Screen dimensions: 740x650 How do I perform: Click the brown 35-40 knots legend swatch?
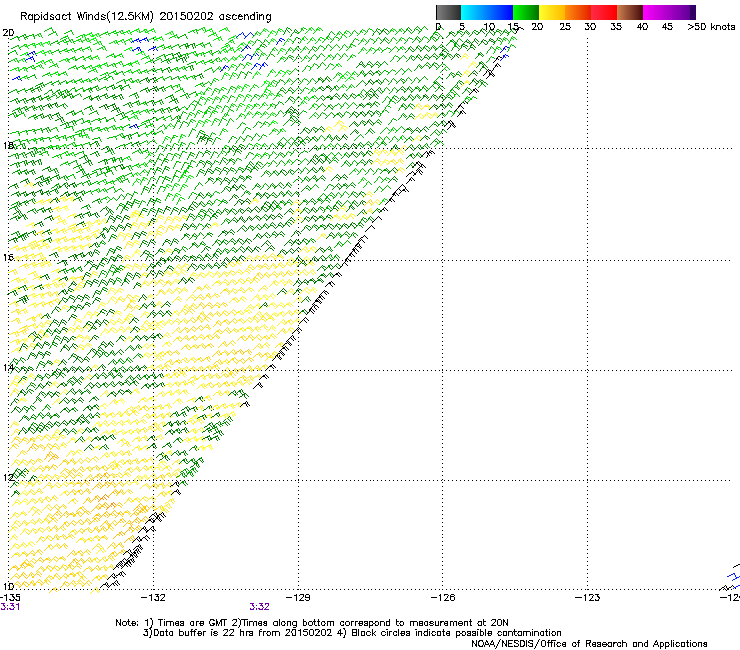[x=630, y=12]
